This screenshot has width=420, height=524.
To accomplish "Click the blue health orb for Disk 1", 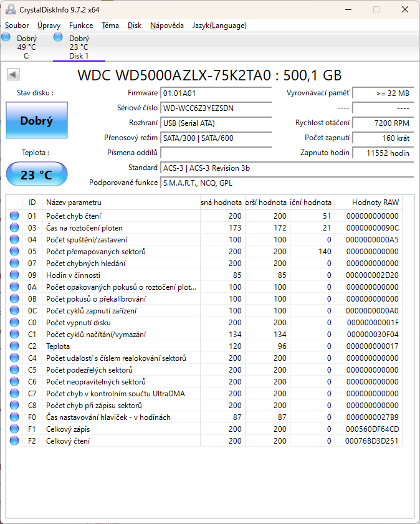I will pyautogui.click(x=58, y=37).
